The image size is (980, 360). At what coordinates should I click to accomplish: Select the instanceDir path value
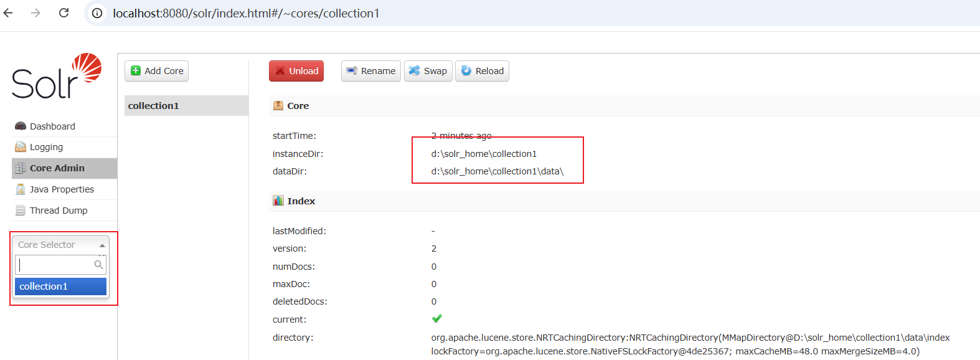484,154
